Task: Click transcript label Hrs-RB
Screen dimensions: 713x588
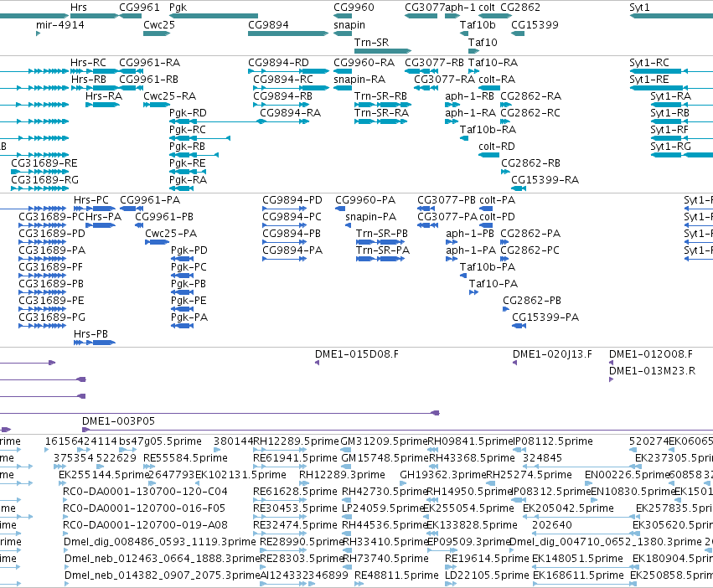Action: (89, 79)
